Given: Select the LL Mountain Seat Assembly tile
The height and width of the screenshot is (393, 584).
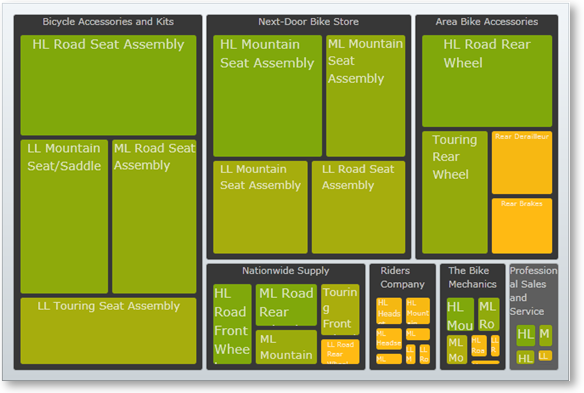Looking at the screenshot, I should pos(260,207).
